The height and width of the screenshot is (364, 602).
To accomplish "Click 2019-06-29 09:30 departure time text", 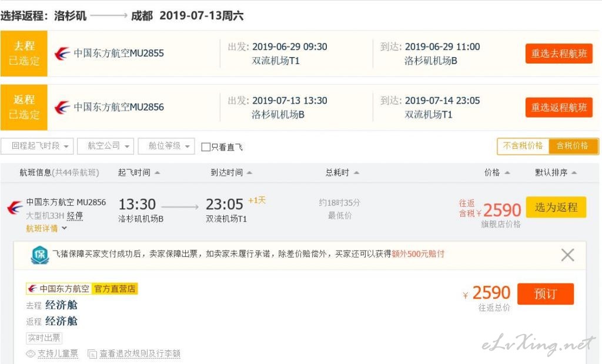I will (289, 47).
